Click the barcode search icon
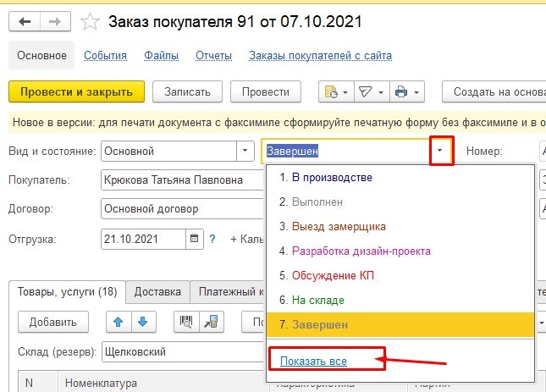546x392 pixels. pyautogui.click(x=186, y=322)
